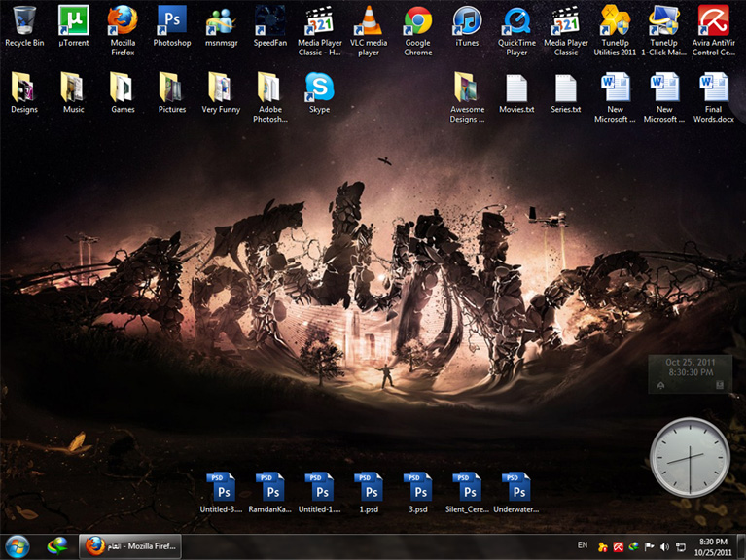
Task: Open the Windows Start menu
Action: 18,546
